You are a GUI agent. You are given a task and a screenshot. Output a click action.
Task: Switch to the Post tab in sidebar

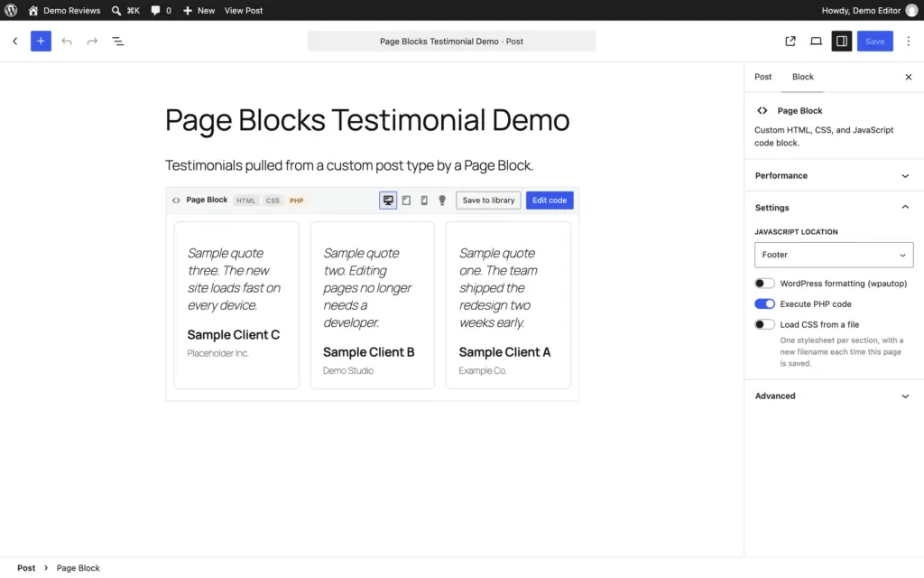coord(762,77)
